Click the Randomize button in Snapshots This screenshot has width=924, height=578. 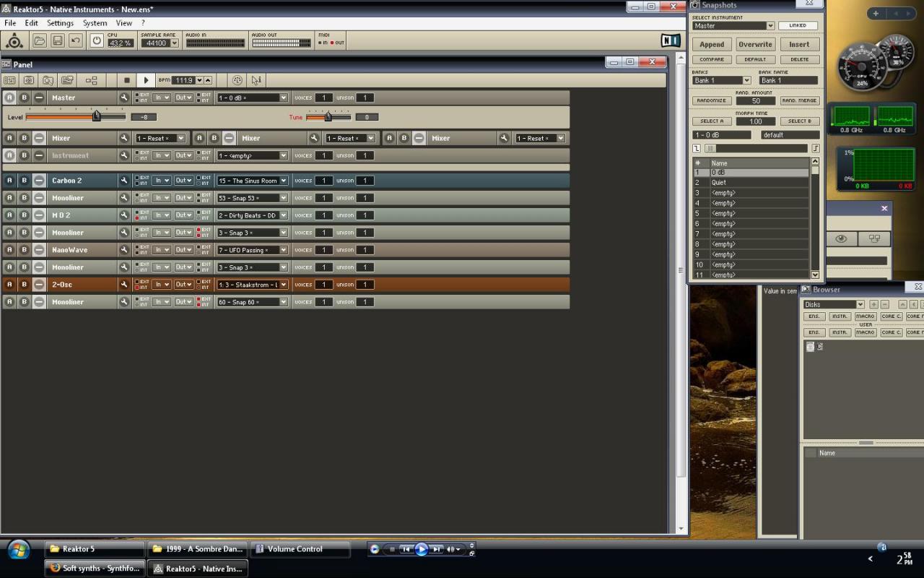712,100
